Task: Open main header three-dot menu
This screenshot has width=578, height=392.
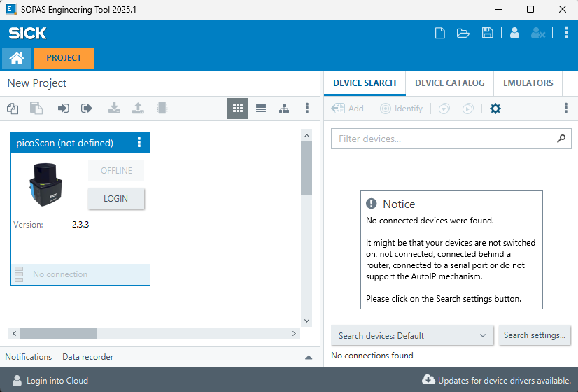Action: (x=566, y=33)
